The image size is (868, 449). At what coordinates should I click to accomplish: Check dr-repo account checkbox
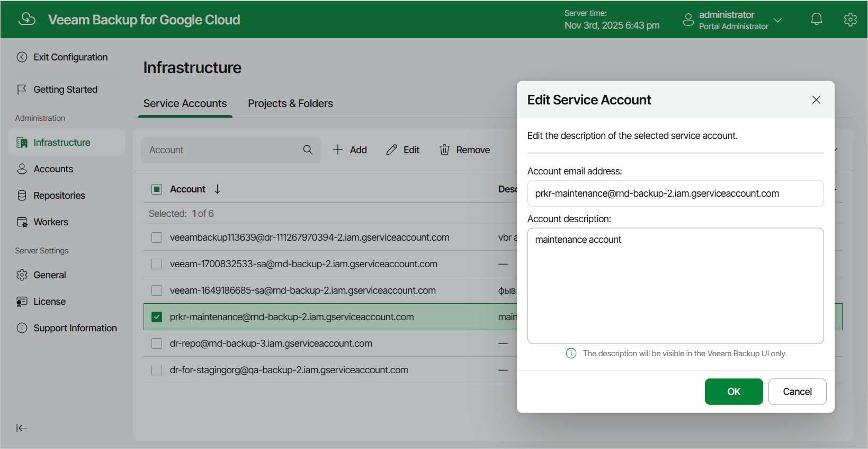point(157,344)
